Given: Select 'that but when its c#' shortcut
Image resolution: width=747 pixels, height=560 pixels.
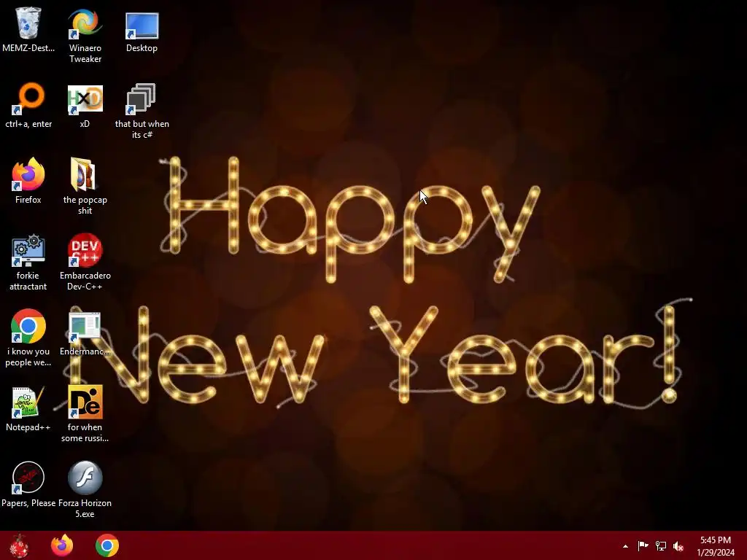Looking at the screenshot, I should point(142,98).
